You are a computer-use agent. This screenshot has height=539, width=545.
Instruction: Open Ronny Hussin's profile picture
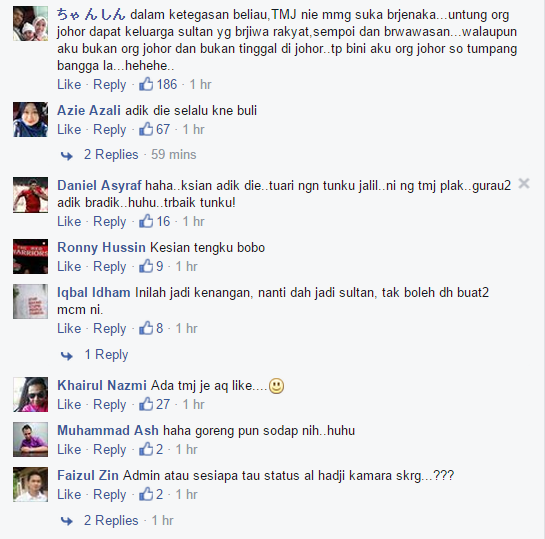pyautogui.click(x=31, y=256)
